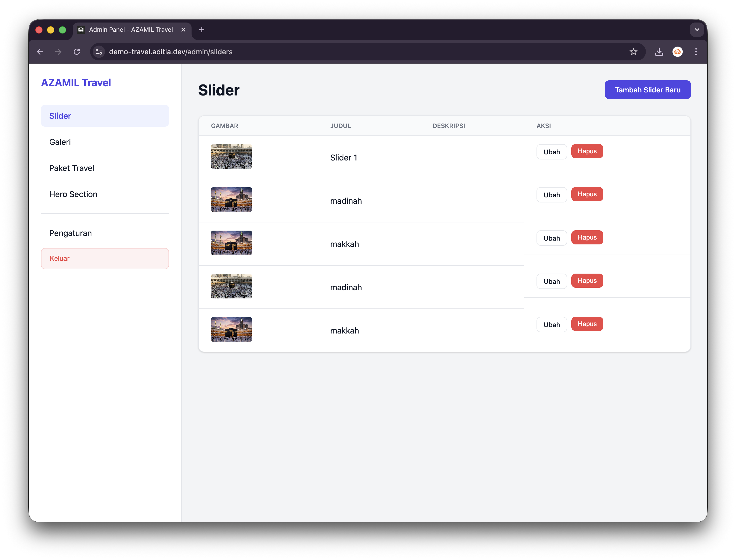Click the site information icon in the address bar
Screen dimensions: 736x560
pos(99,52)
